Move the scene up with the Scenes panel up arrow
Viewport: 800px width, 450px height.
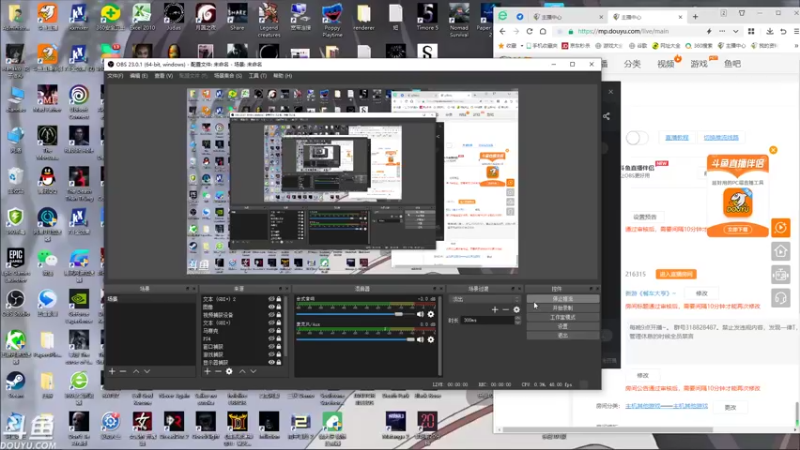pos(136,371)
